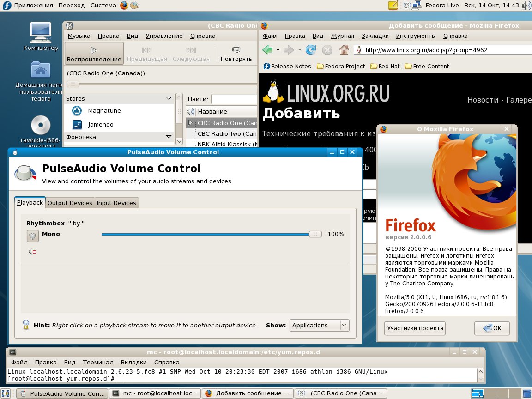Open the Система menu in top panel
This screenshot has height=399, width=532.
(x=103, y=6)
